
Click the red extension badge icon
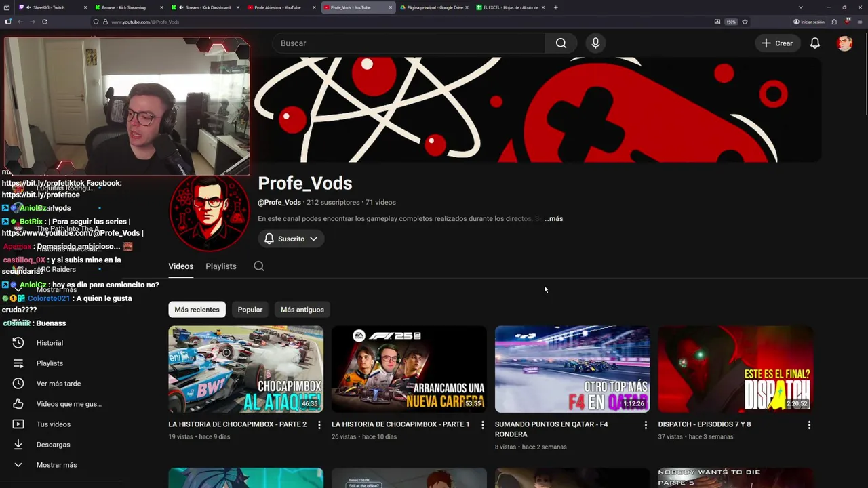(x=848, y=22)
